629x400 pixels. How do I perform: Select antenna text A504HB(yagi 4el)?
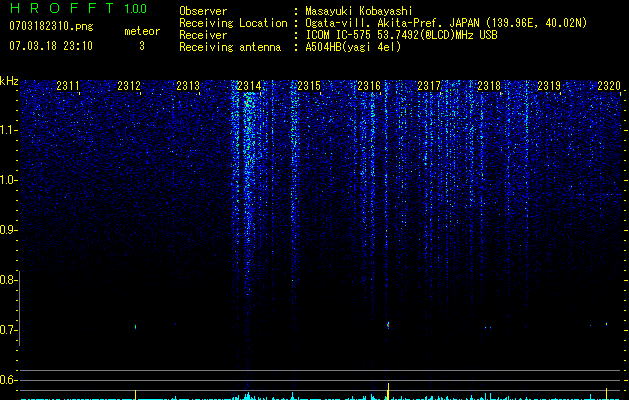353,47
